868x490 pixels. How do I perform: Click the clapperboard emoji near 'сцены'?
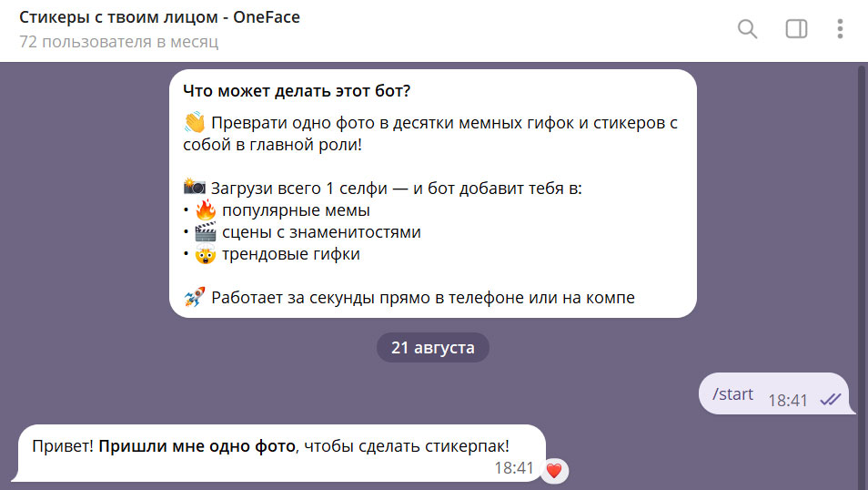pos(206,231)
